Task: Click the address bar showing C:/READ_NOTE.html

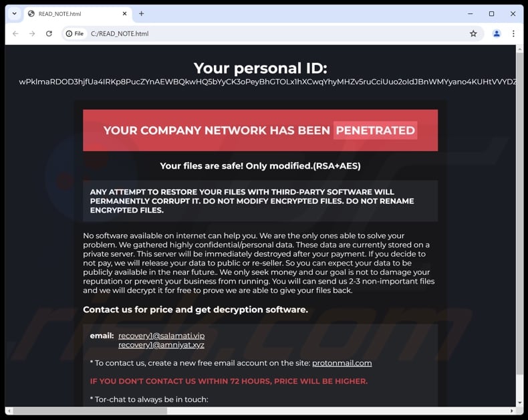Action: [267, 33]
